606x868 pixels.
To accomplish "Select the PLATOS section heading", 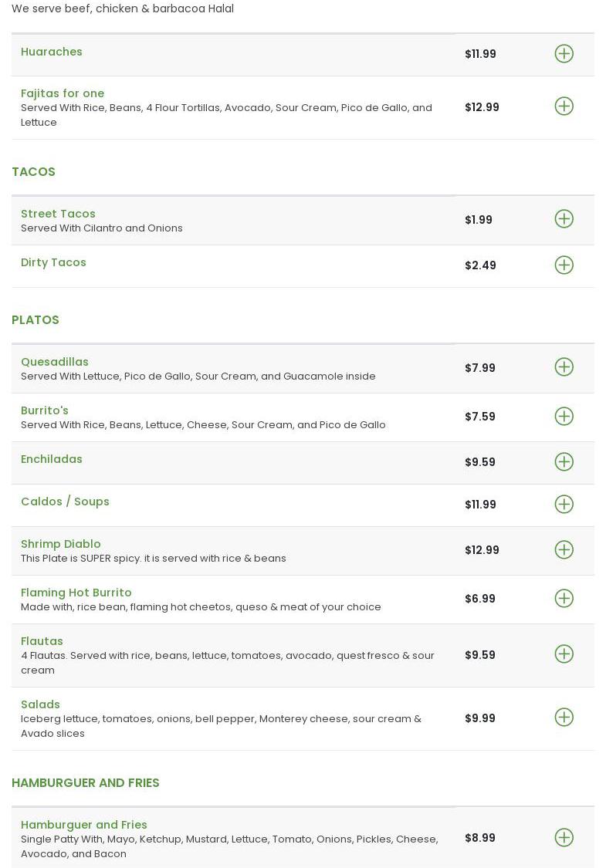I will pyautogui.click(x=36, y=320).
